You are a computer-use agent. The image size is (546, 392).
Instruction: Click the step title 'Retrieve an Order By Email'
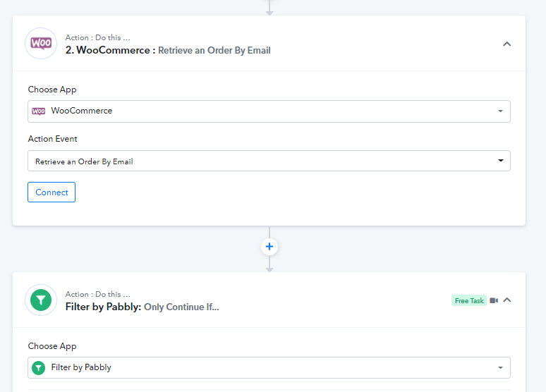click(214, 51)
